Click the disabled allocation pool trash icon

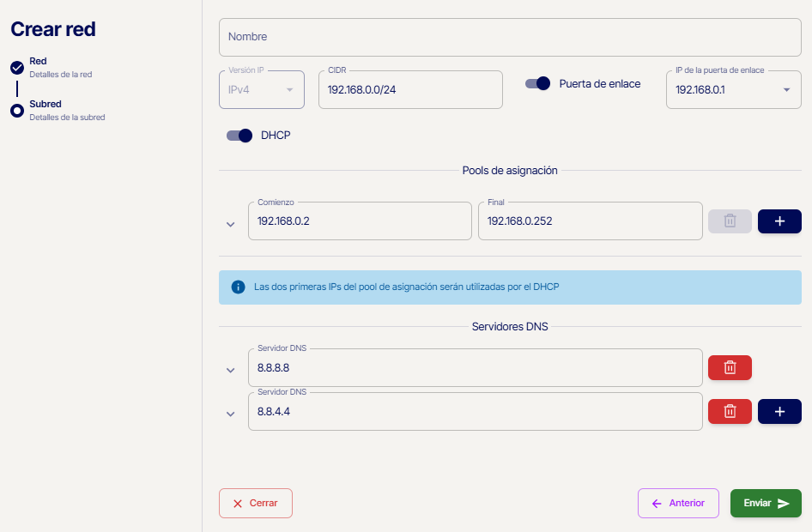(x=730, y=221)
